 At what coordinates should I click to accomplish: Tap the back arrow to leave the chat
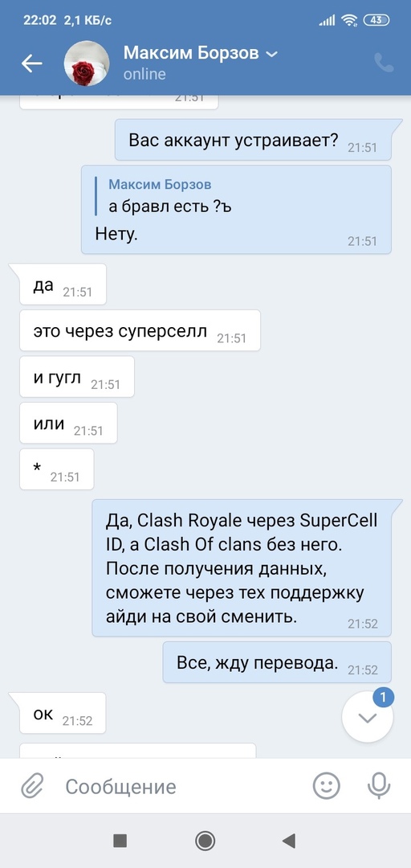(32, 63)
